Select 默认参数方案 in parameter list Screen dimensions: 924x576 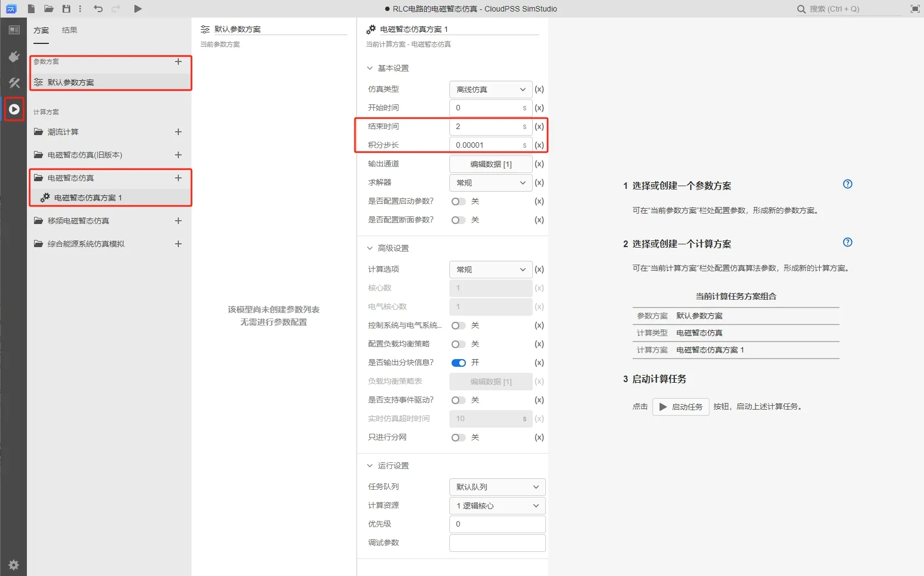(x=110, y=82)
